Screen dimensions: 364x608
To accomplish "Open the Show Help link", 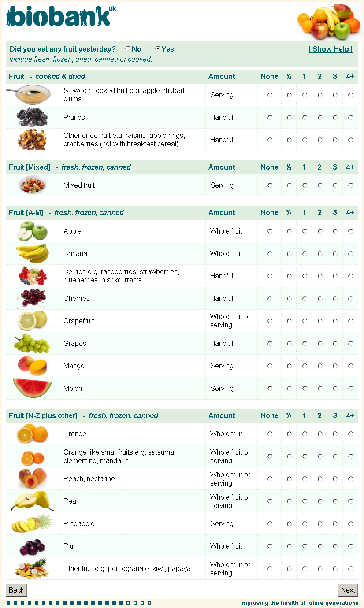I will pyautogui.click(x=331, y=49).
